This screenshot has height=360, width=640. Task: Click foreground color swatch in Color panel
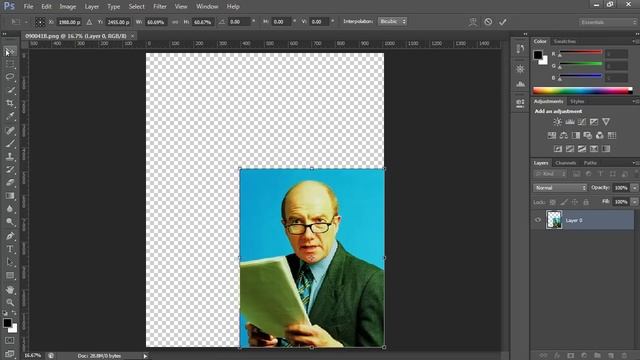(x=538, y=55)
